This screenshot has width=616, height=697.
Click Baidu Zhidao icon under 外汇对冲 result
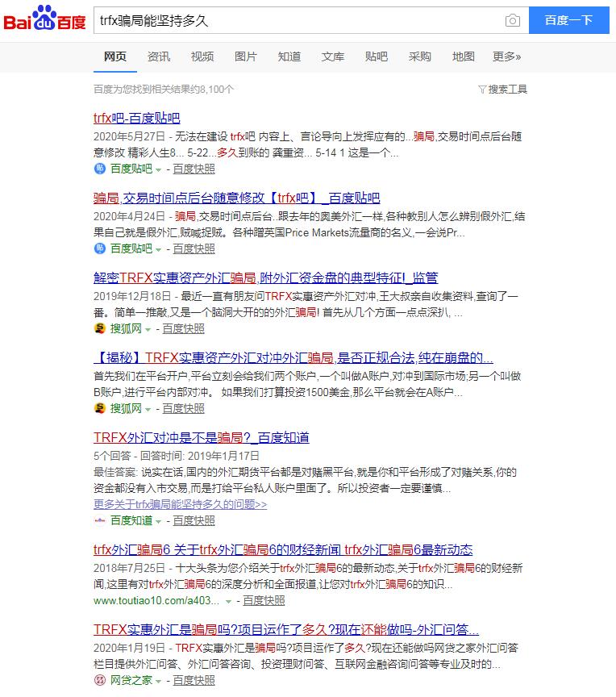click(100, 520)
